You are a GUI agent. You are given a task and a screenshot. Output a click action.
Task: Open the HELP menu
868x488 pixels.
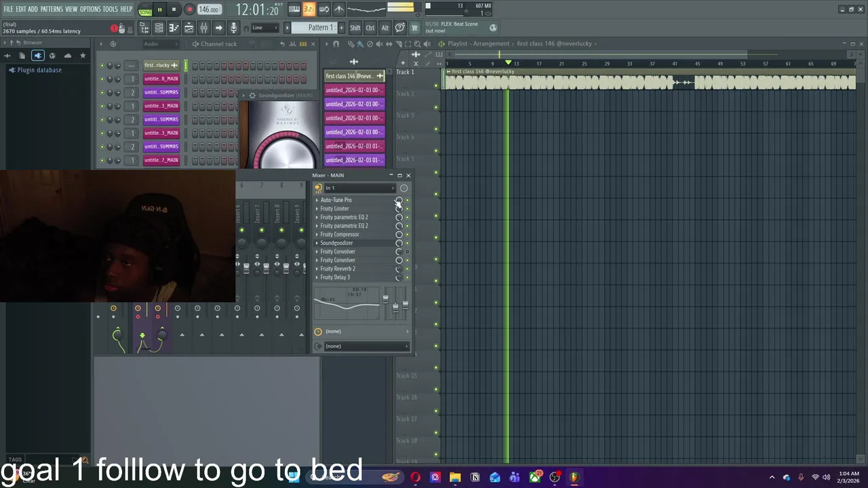tap(127, 9)
